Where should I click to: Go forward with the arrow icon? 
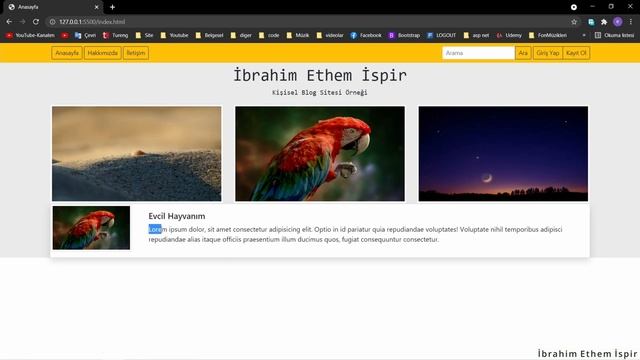(22, 22)
